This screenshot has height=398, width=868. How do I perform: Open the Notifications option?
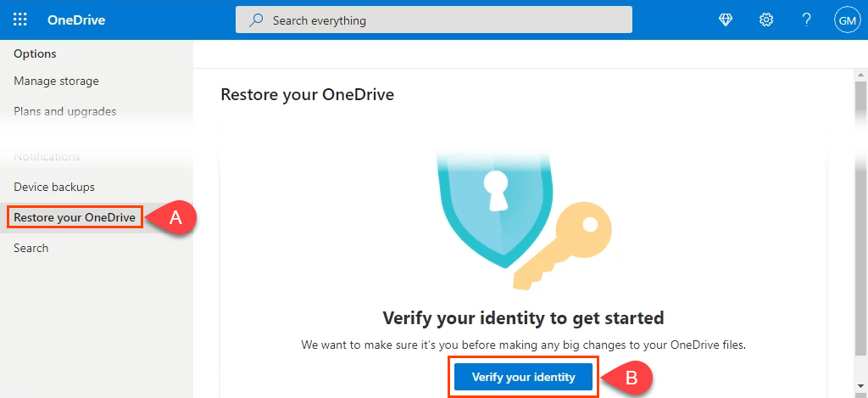coord(47,156)
